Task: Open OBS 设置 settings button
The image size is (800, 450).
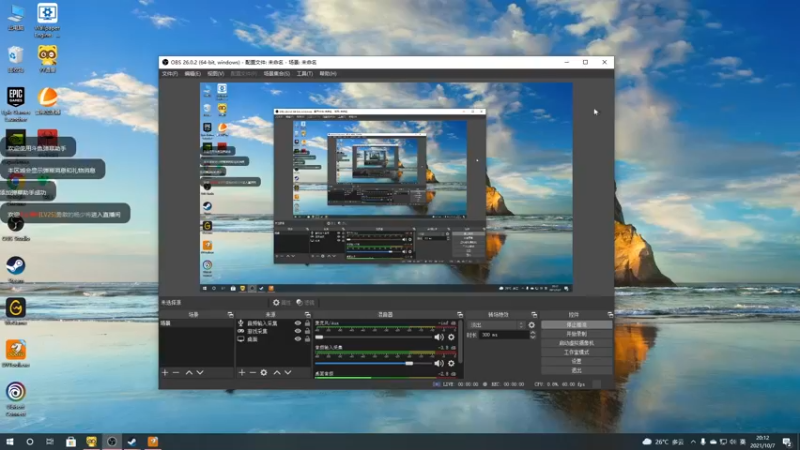Action: coord(577,361)
